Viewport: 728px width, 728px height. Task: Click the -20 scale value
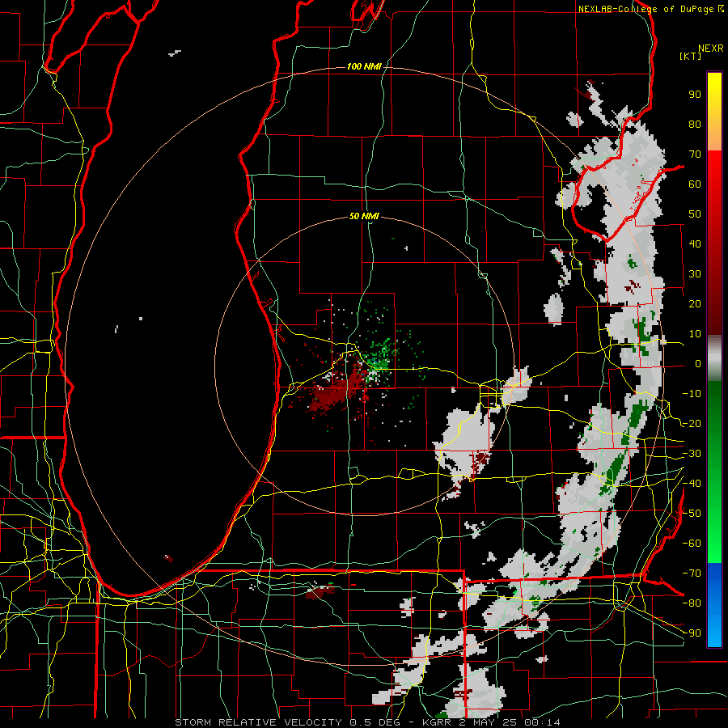click(692, 423)
